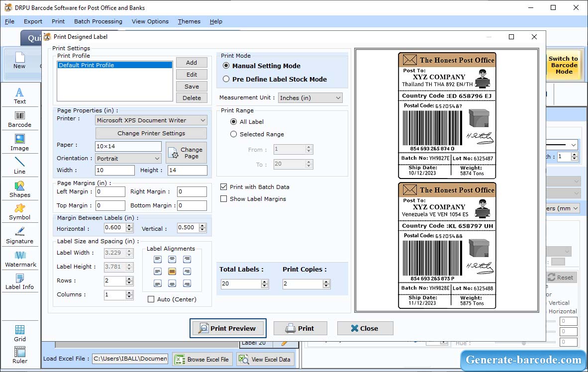This screenshot has width=588, height=372.
Task: Set label alignment to top-center
Action: pos(172,259)
